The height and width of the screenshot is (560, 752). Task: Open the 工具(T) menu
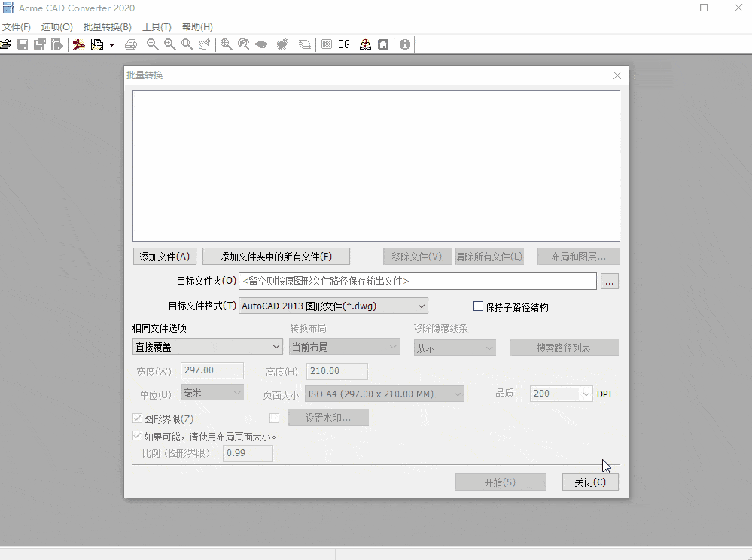[x=157, y=27]
